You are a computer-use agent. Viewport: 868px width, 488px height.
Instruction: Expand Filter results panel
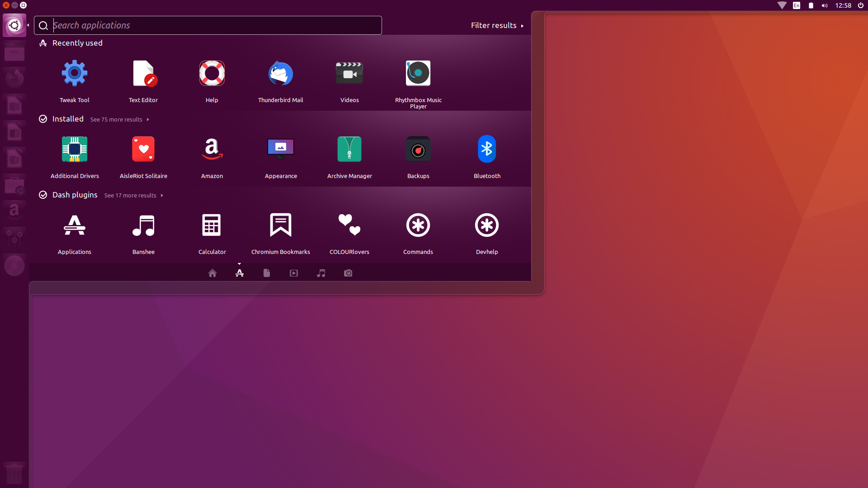pos(497,26)
